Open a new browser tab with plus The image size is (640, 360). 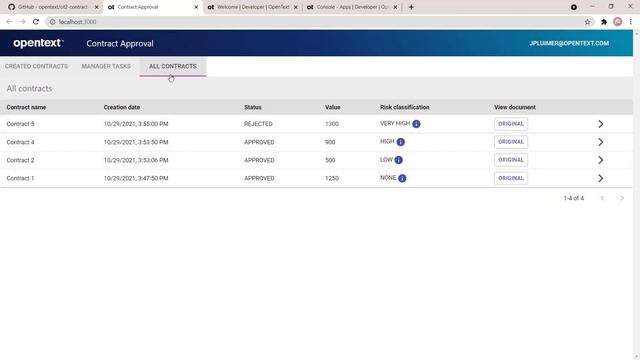(x=411, y=7)
